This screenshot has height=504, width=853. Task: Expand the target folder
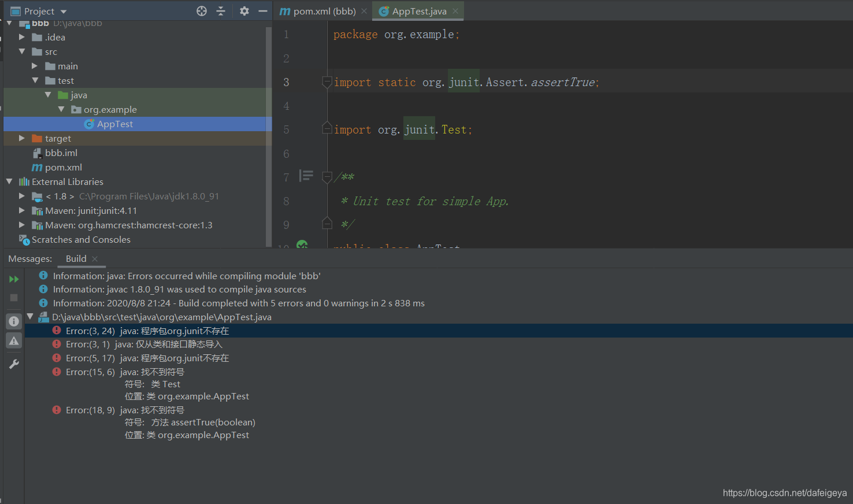[x=22, y=138]
